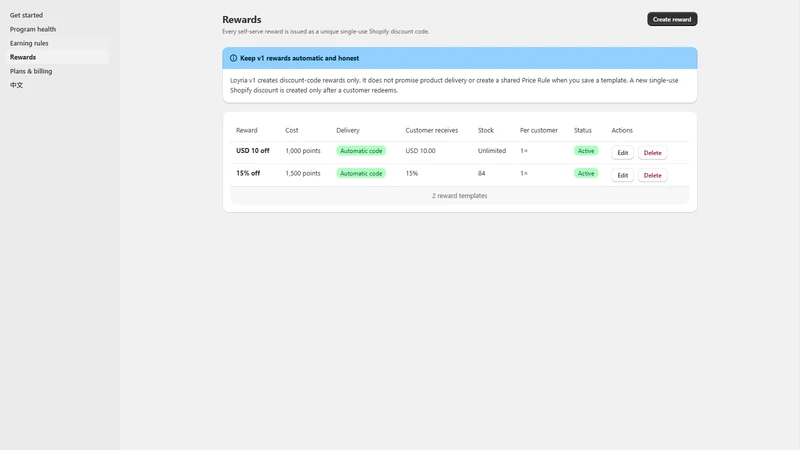The width and height of the screenshot is (800, 450).
Task: Click the 84 stock value
Action: (482, 173)
